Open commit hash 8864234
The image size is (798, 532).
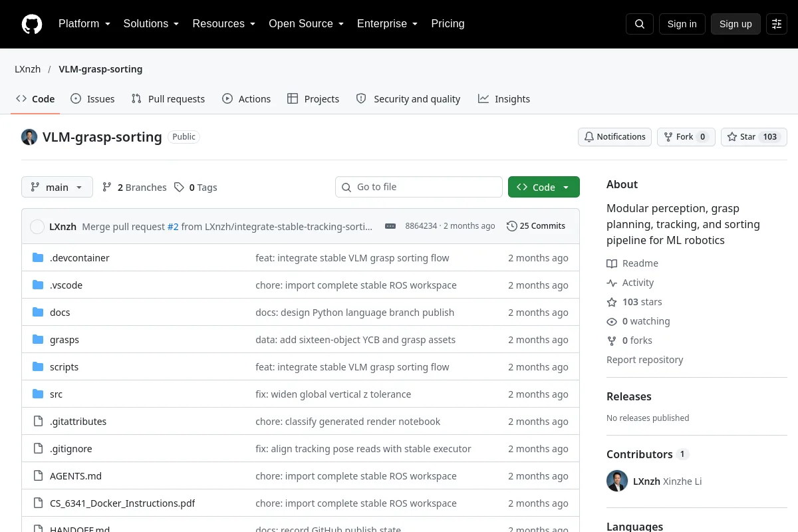[421, 226]
